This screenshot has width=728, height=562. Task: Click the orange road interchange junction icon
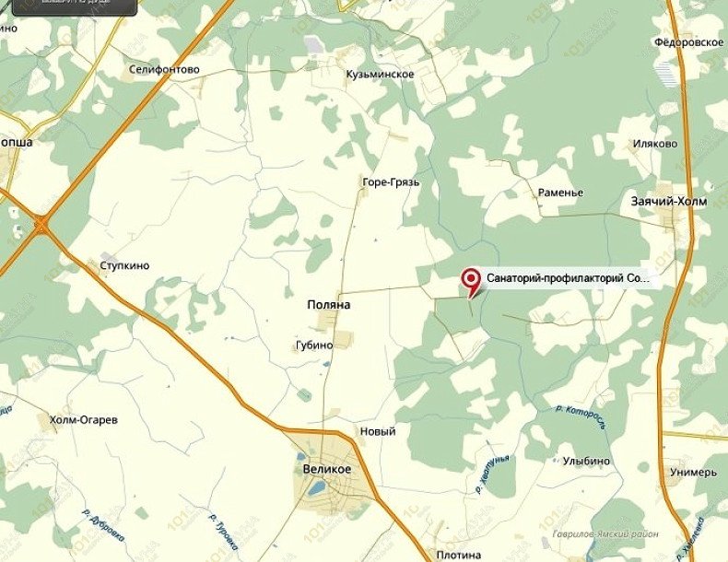coord(41,226)
